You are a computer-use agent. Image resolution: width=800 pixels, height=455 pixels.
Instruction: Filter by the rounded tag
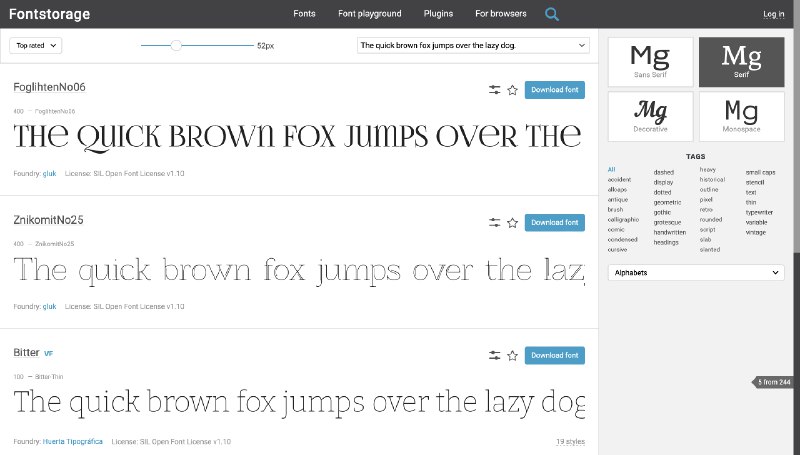pyautogui.click(x=711, y=219)
